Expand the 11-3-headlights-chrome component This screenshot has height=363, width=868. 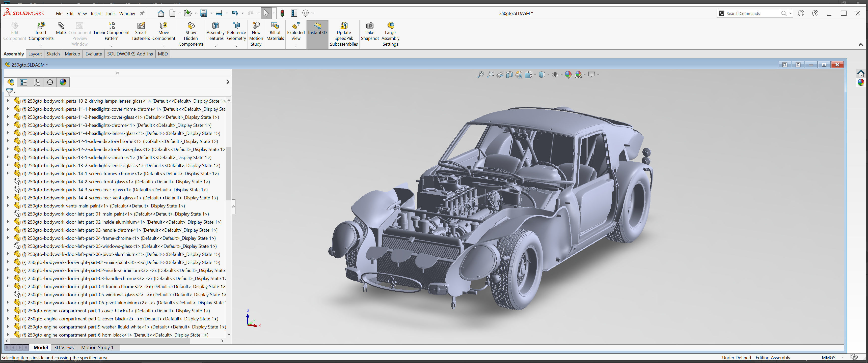[x=8, y=125]
